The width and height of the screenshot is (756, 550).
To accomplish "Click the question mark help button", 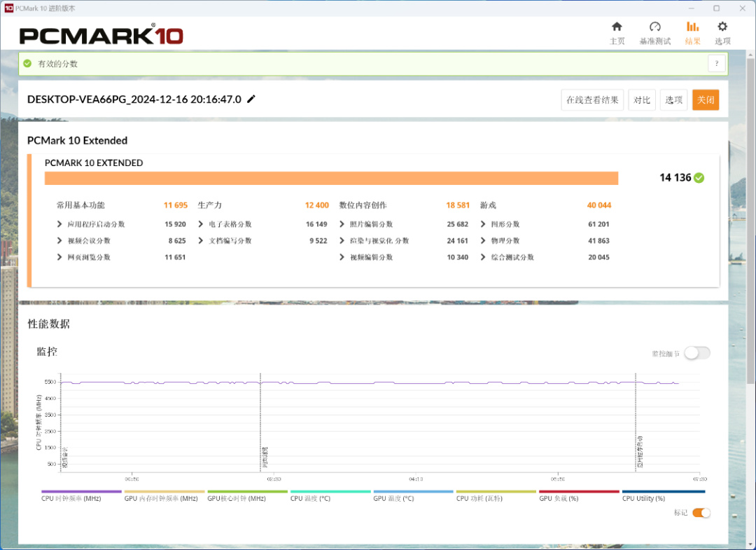I will (717, 63).
